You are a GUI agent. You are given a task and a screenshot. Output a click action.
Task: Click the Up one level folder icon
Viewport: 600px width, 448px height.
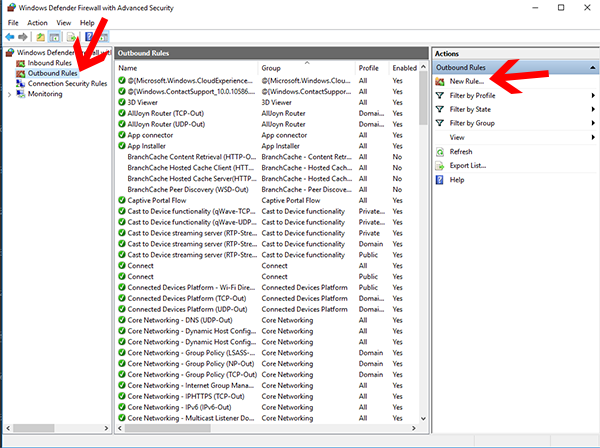point(41,37)
